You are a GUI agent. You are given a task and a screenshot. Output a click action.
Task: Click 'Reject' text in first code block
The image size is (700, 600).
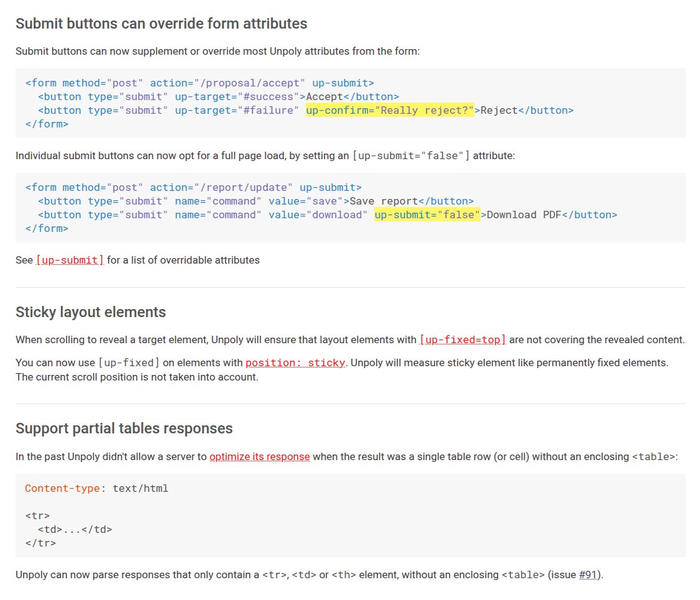499,110
